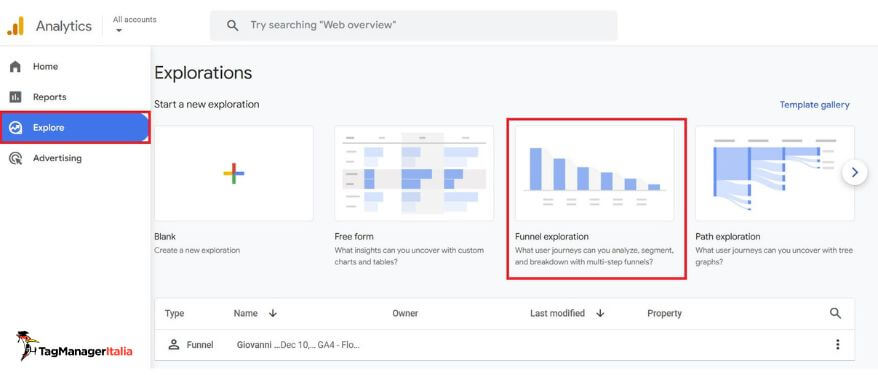
Task: Click the person icon in the Funnel row
Action: tap(174, 345)
